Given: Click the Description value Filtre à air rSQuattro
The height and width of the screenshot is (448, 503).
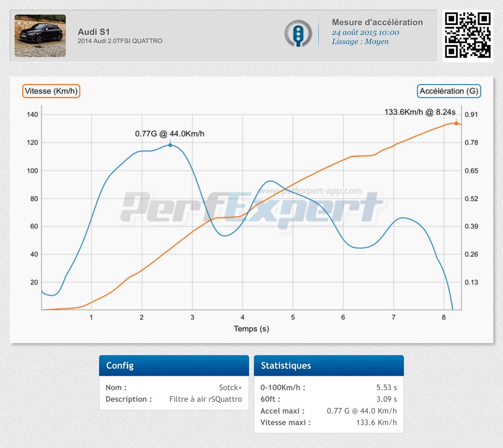Looking at the screenshot, I should click(x=206, y=399).
